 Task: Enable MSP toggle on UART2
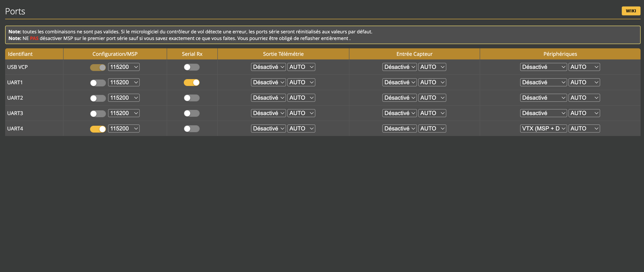click(x=98, y=98)
